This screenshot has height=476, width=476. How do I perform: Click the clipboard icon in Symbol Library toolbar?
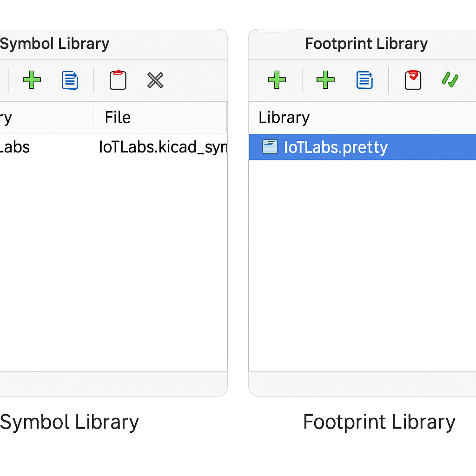[x=118, y=80]
